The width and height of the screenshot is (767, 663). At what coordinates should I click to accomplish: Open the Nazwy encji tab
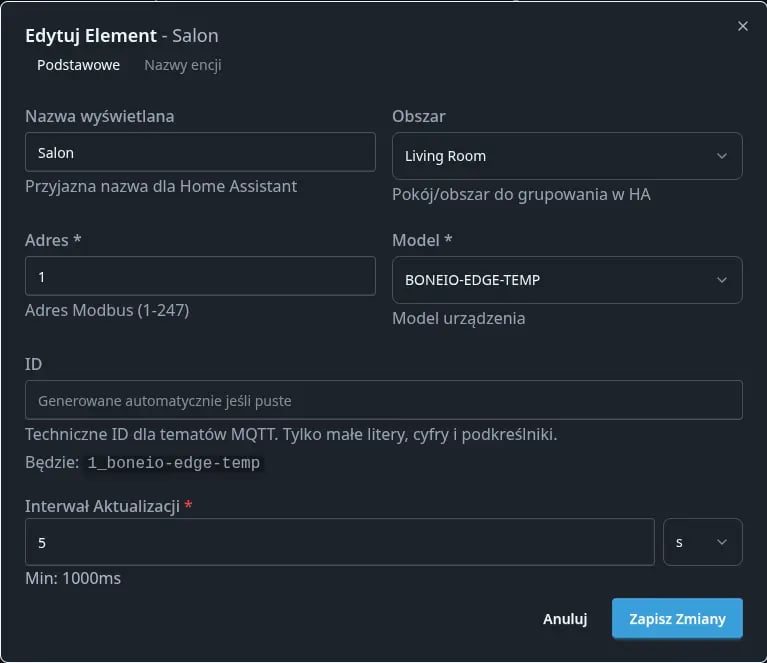click(182, 65)
